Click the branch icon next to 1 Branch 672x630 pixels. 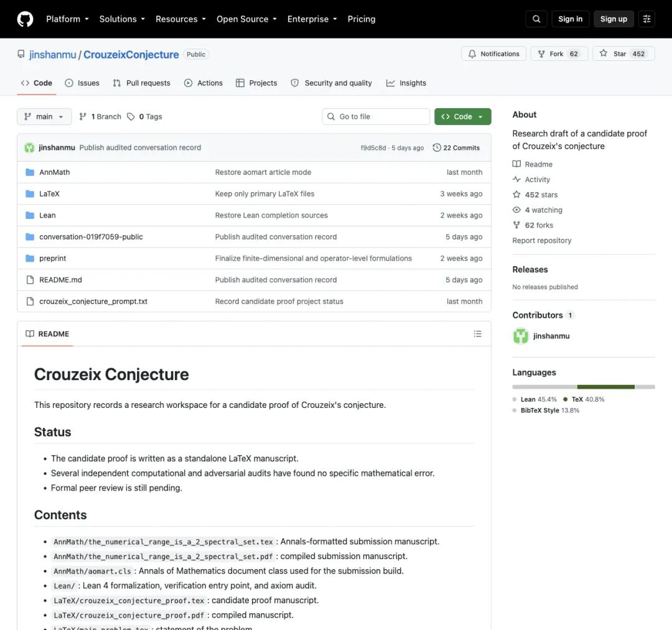point(83,116)
